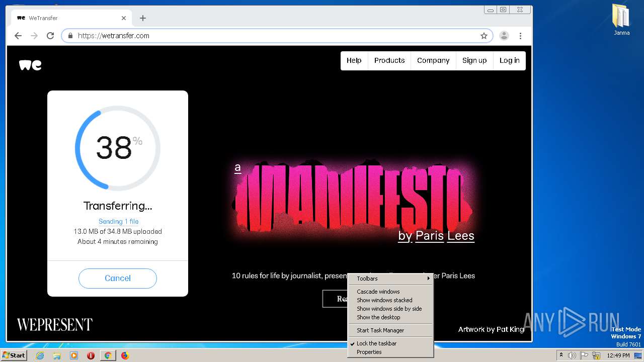Open Windows Explorer from the taskbar
The image size is (644, 362).
pyautogui.click(x=57, y=355)
